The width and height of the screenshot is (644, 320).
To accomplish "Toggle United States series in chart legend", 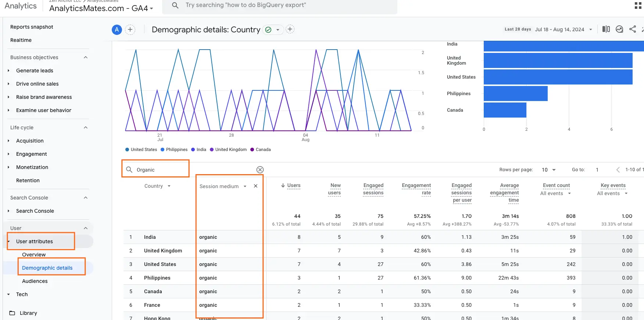I will 141,150.
